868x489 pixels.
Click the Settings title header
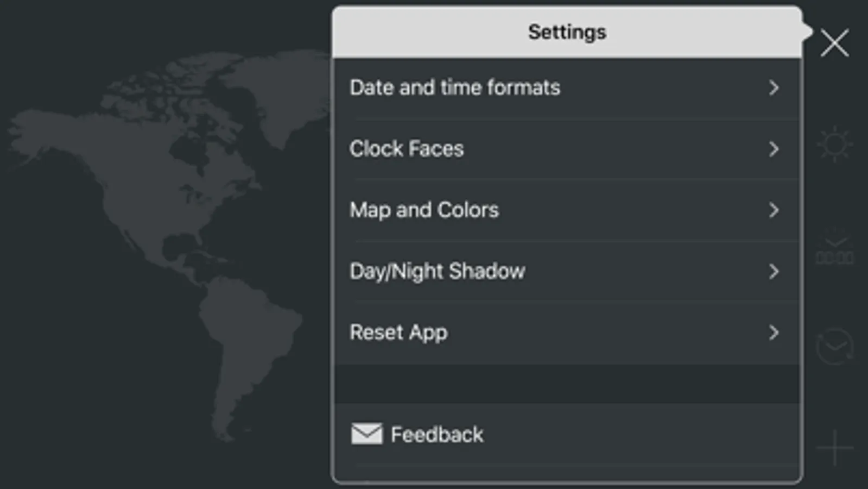(567, 32)
